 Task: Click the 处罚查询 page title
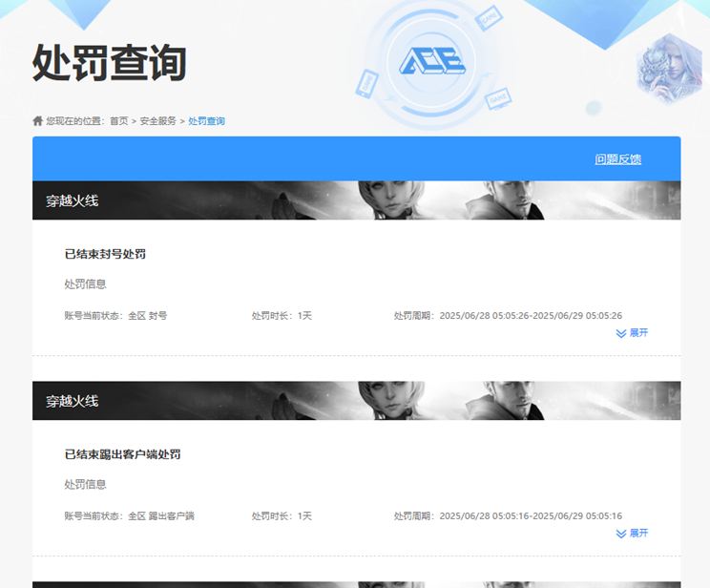tap(109, 63)
